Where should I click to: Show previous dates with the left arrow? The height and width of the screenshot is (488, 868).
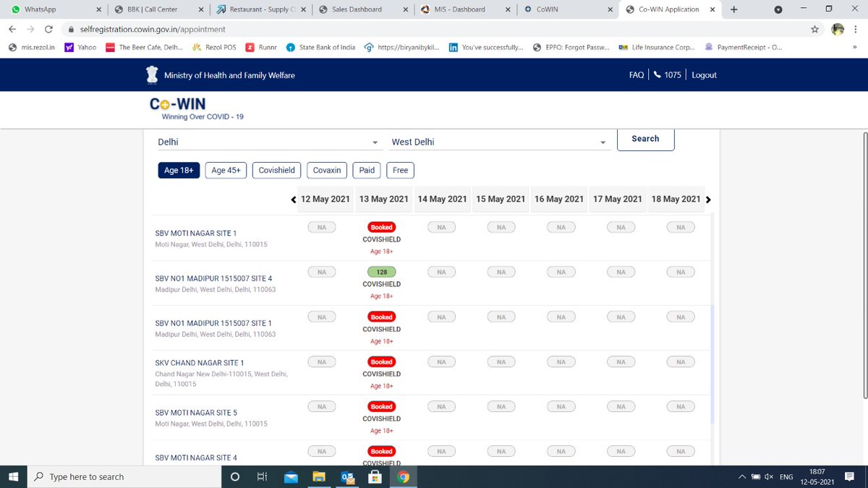293,200
